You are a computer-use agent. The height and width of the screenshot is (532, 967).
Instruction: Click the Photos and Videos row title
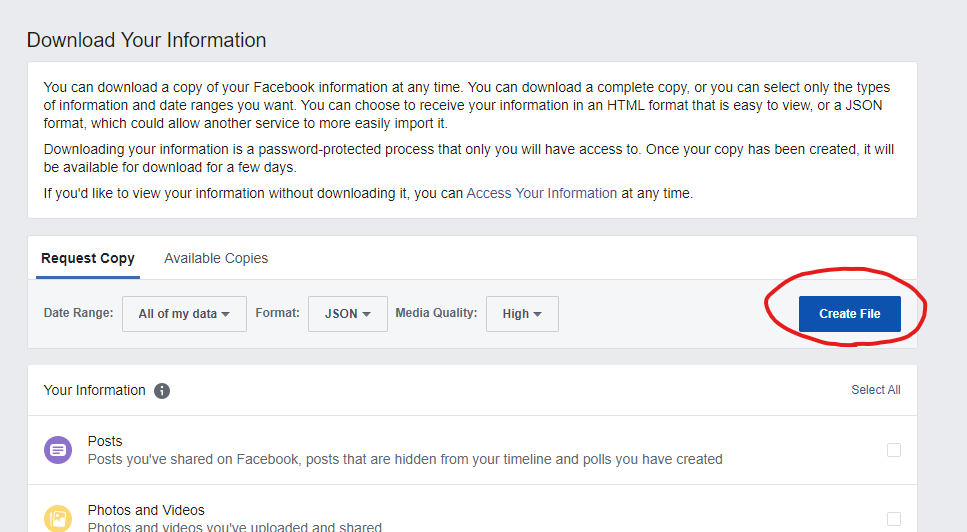click(146, 510)
